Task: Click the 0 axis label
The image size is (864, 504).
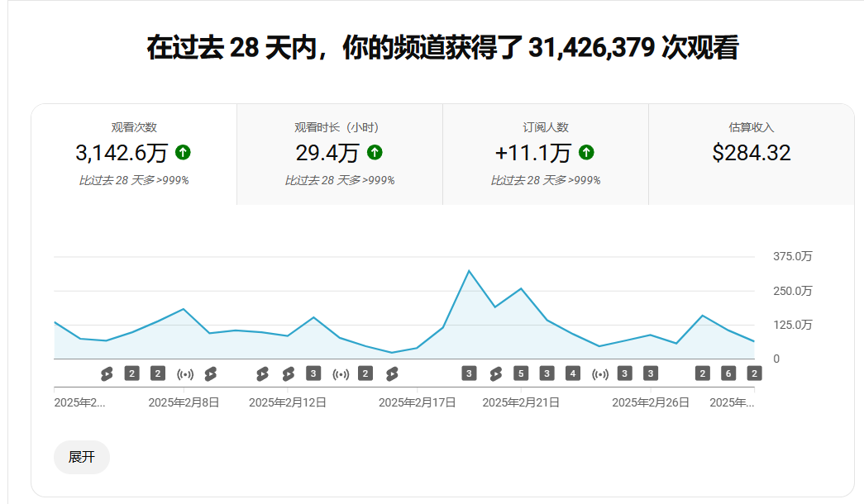Action: click(x=776, y=359)
